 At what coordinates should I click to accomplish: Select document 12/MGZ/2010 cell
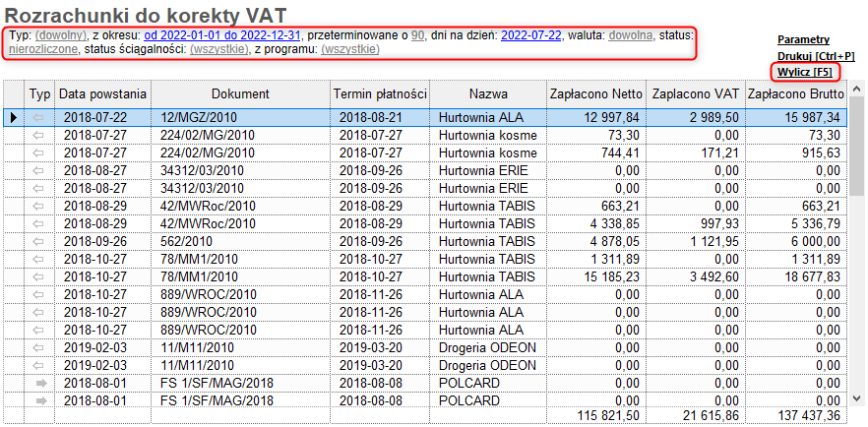click(x=241, y=117)
